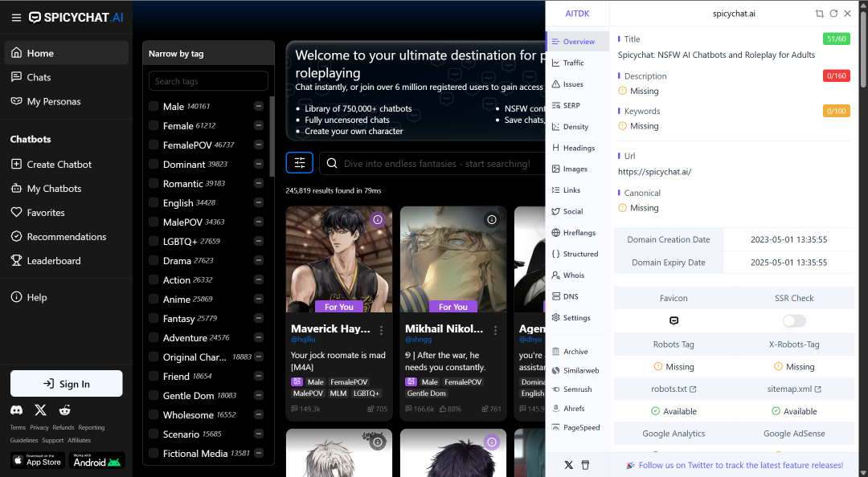Open Similarweb tool in AITDK sidebar
Image resolution: width=868 pixels, height=477 pixels.
pyautogui.click(x=575, y=370)
